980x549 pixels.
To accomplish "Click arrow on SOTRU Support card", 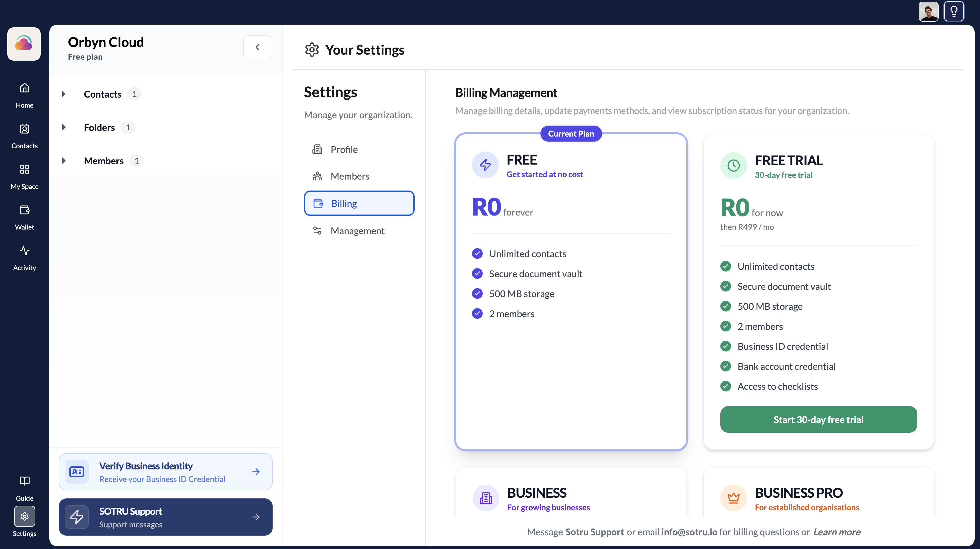I will click(x=256, y=517).
